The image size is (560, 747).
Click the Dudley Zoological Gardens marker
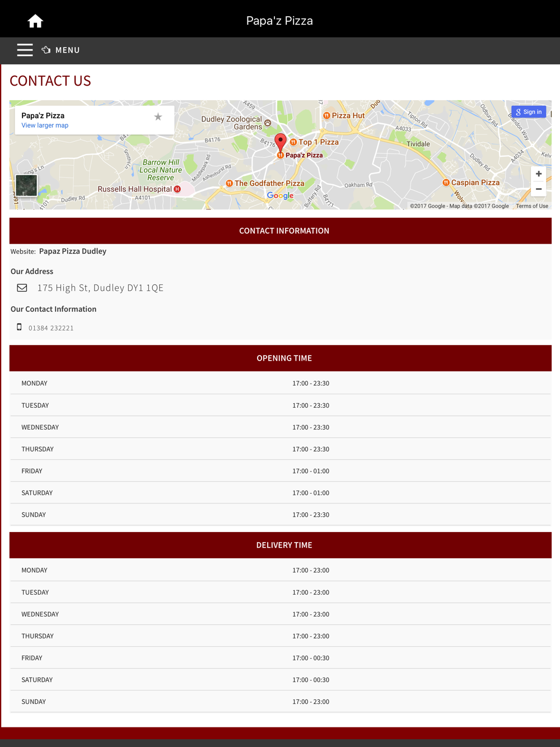(x=268, y=123)
